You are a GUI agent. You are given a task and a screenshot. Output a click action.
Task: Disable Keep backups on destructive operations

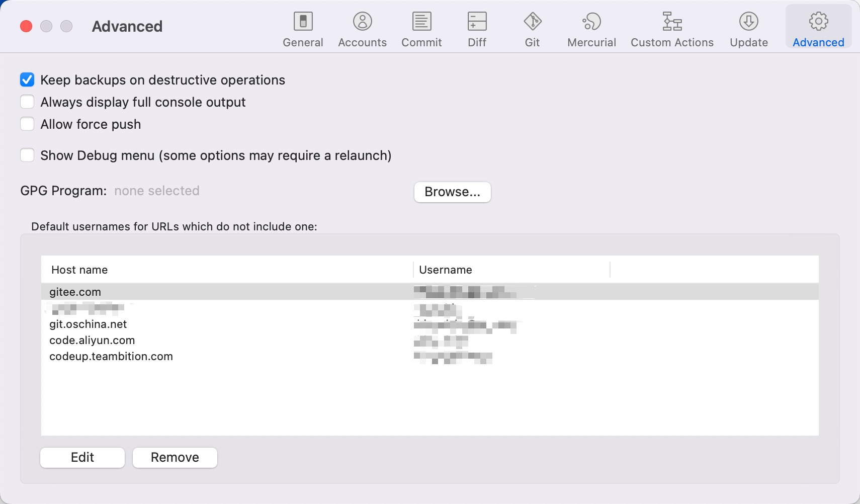pos(27,80)
